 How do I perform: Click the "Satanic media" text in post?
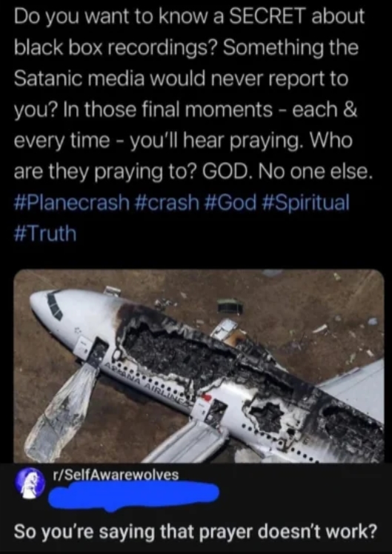(x=79, y=79)
